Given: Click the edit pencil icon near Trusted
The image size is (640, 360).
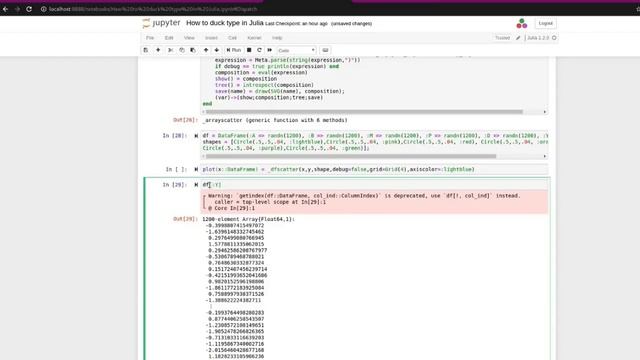Looking at the screenshot, I should pos(518,38).
